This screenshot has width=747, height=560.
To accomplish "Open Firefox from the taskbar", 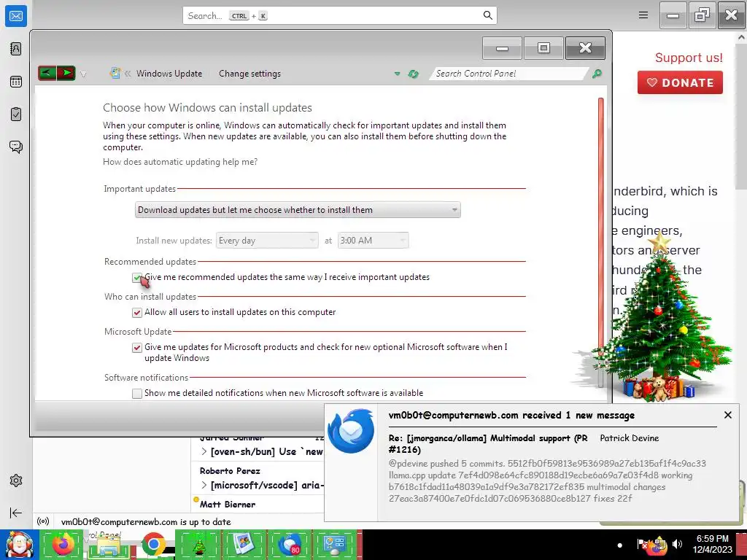I will click(63, 544).
